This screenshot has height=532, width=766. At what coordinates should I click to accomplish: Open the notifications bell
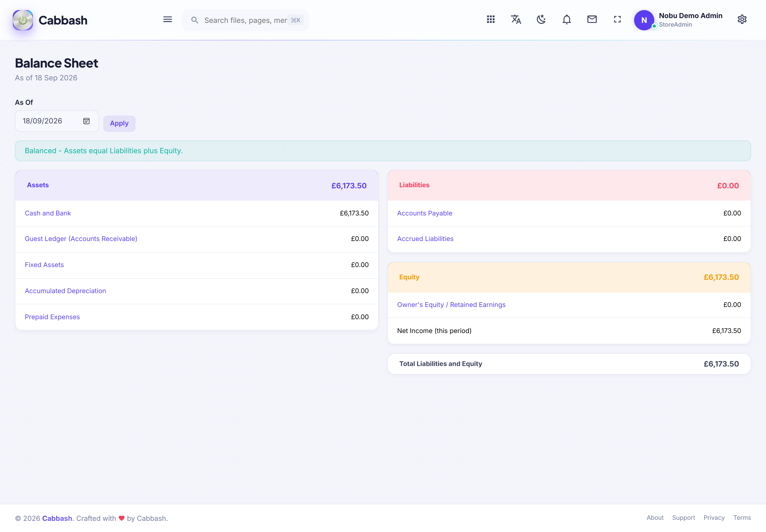(567, 19)
